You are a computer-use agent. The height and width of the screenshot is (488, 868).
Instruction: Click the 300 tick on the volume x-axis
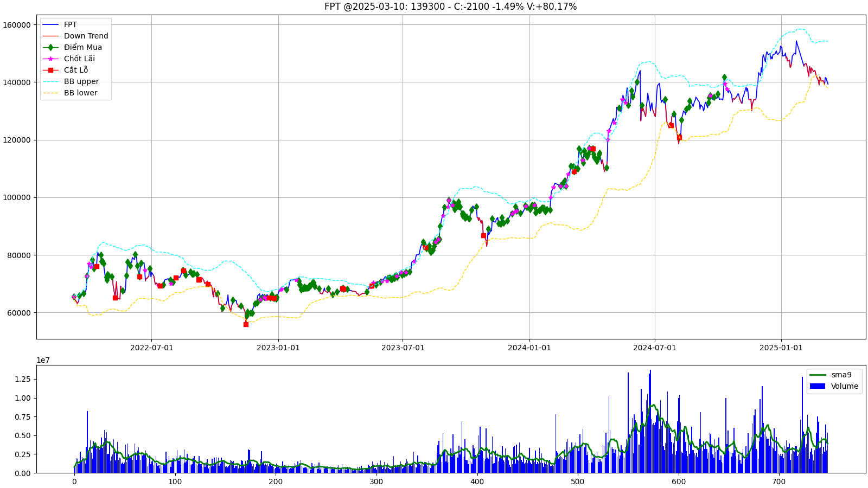[376, 481]
